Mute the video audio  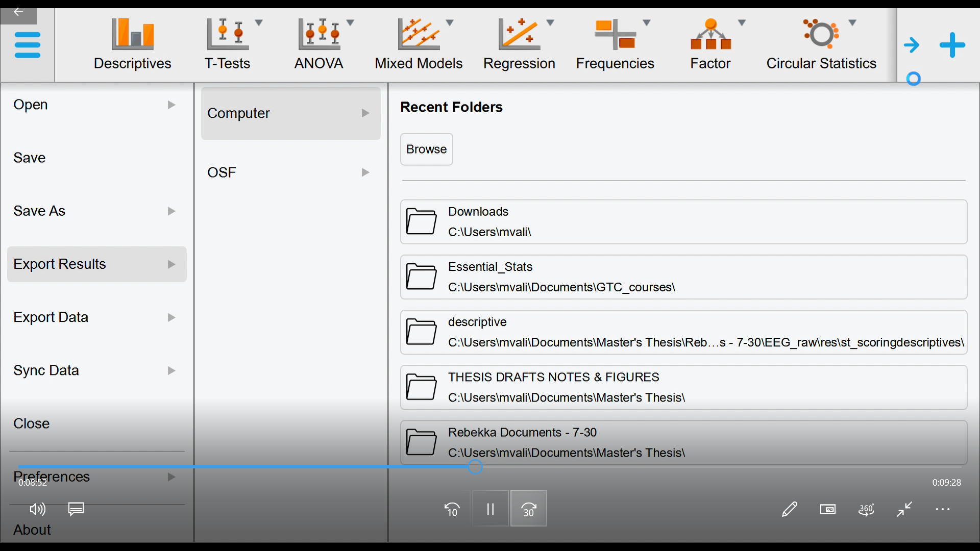(37, 509)
